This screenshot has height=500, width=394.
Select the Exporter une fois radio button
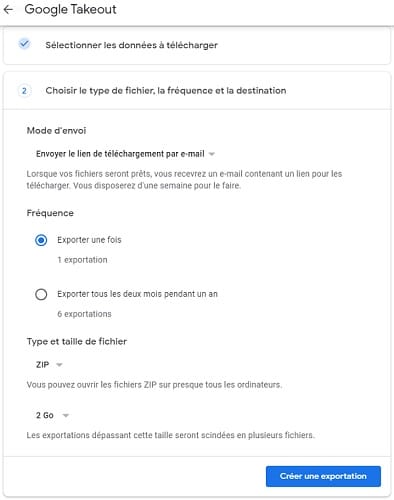[x=41, y=240]
